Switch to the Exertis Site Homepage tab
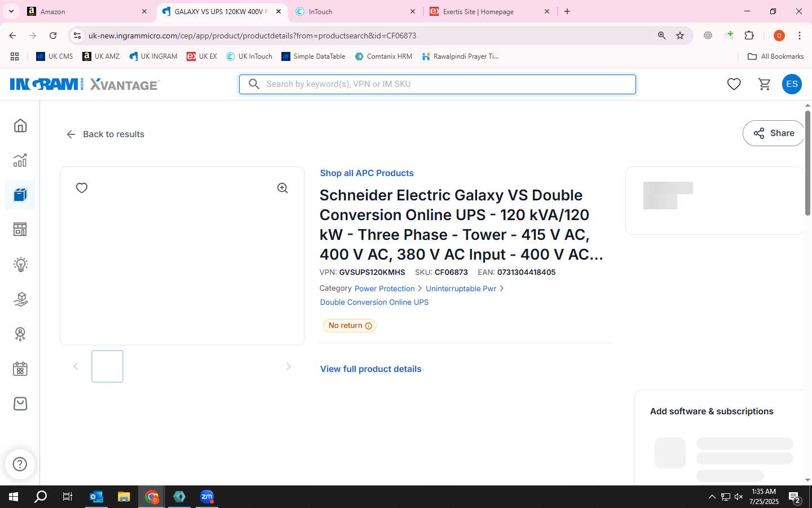 click(489, 11)
